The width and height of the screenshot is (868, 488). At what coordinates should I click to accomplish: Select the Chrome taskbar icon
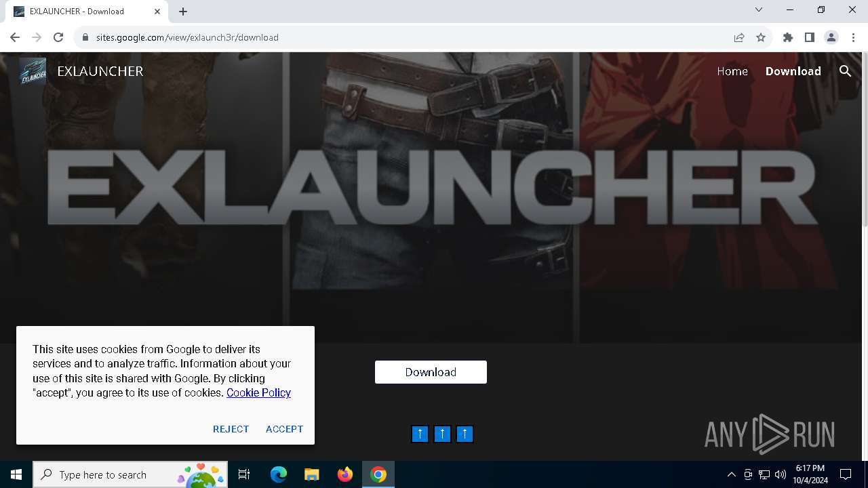pyautogui.click(x=378, y=474)
